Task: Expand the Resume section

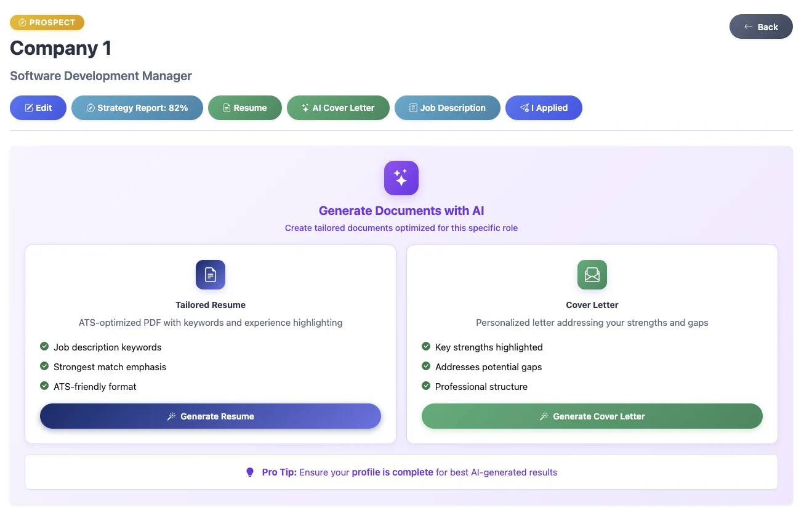Action: click(245, 108)
